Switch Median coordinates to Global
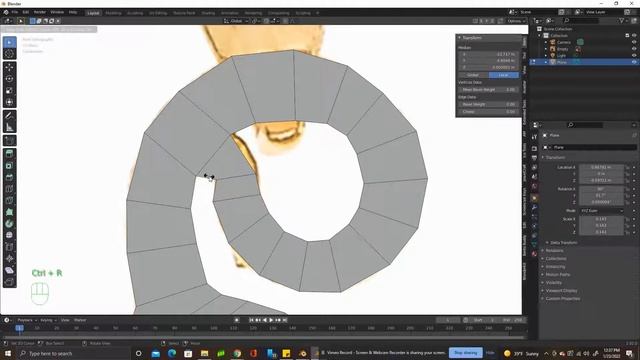The width and height of the screenshot is (640, 360). (473, 75)
